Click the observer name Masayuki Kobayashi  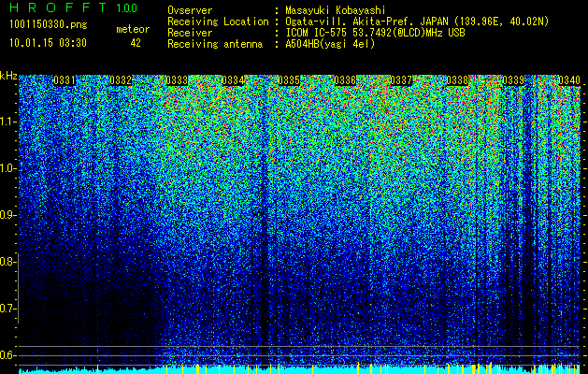pos(336,11)
